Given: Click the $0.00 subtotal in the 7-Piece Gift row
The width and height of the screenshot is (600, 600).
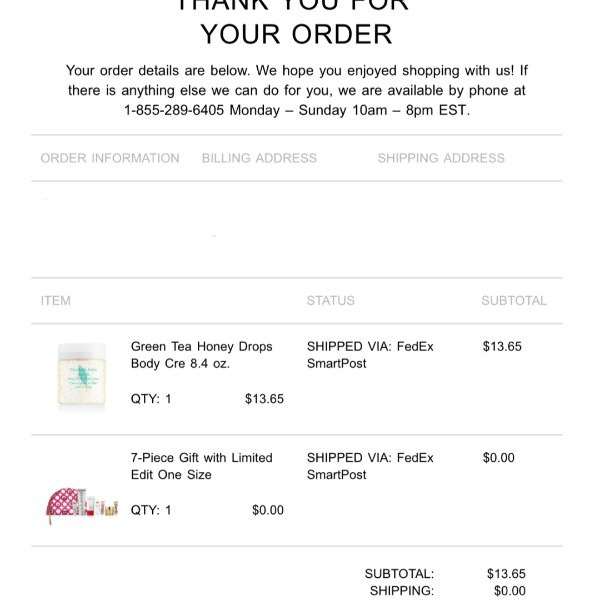Looking at the screenshot, I should (499, 458).
